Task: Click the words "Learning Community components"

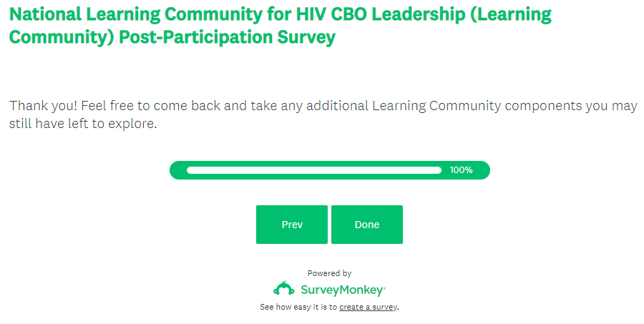Action: coord(457,106)
